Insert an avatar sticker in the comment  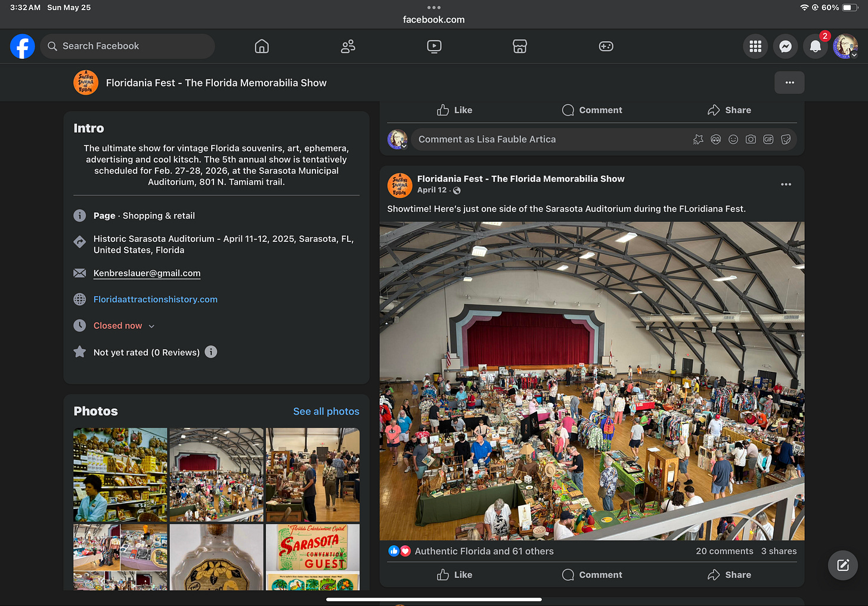coord(698,139)
